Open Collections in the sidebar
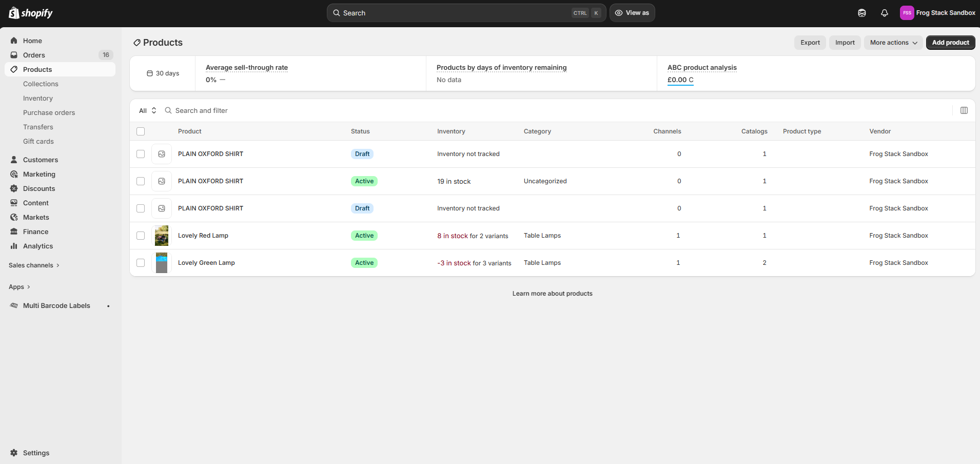Viewport: 980px width, 464px height. pos(41,84)
